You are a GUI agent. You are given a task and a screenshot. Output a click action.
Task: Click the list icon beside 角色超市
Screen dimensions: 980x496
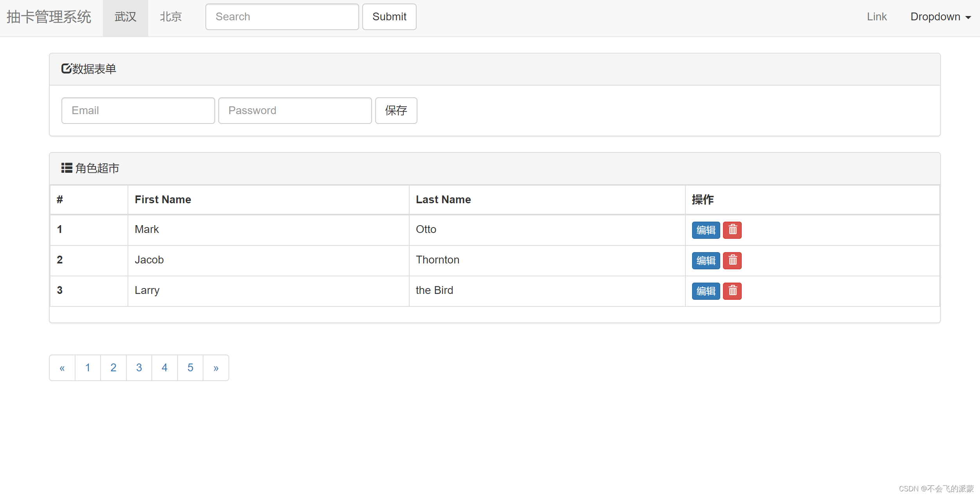67,168
